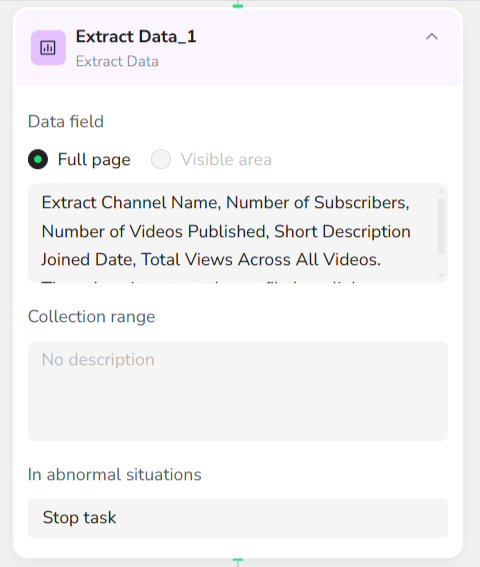Click the scroll down arrow in data field

tap(441, 275)
